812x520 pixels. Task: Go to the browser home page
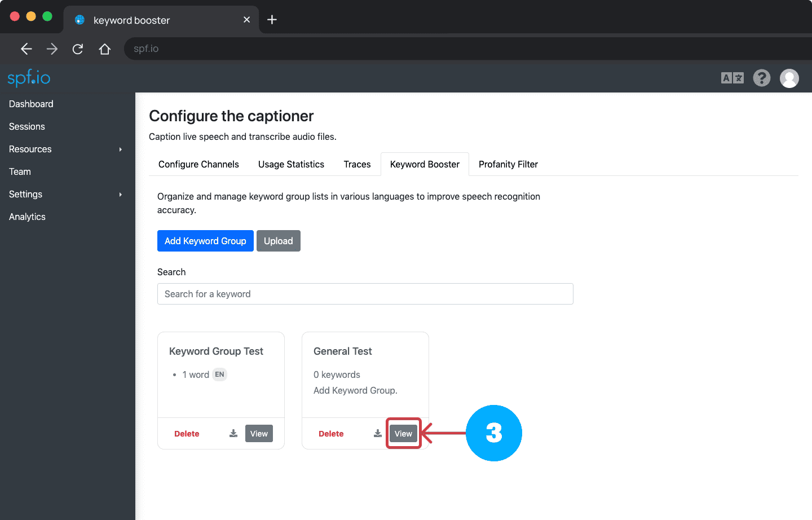click(104, 49)
